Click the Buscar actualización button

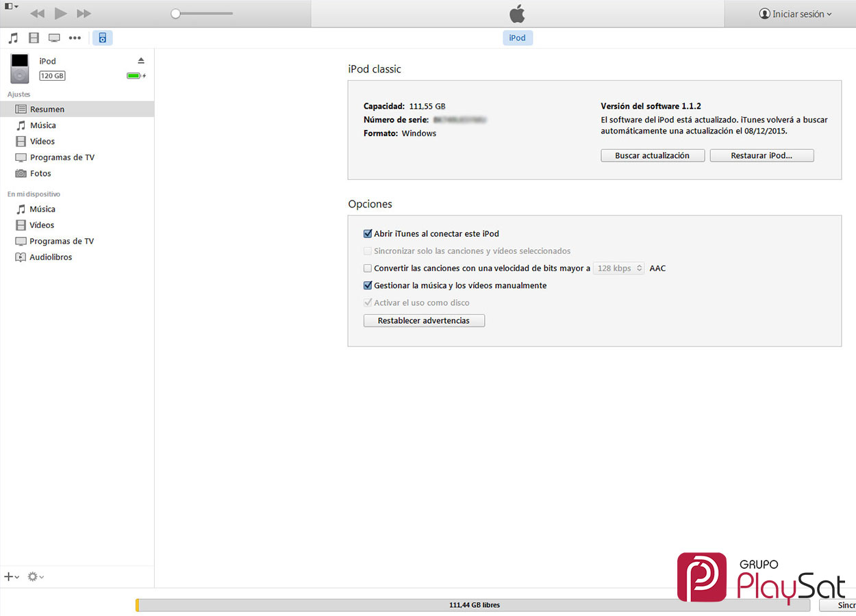coord(653,155)
